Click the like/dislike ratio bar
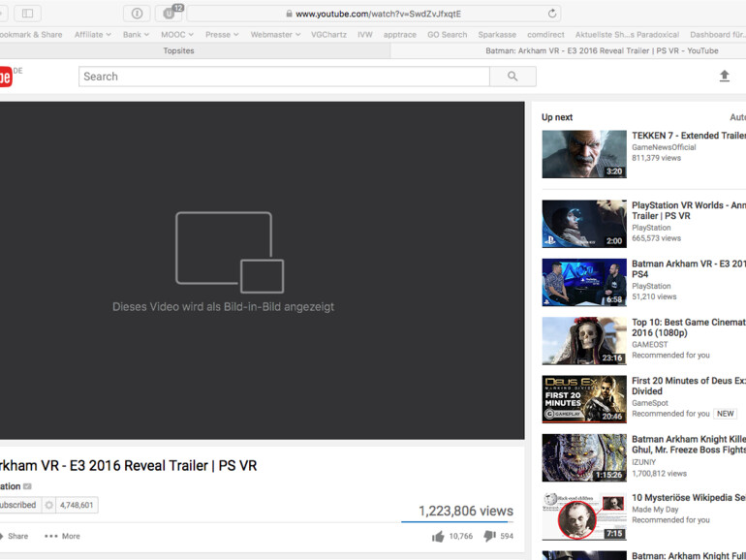This screenshot has width=746, height=560. [457, 522]
